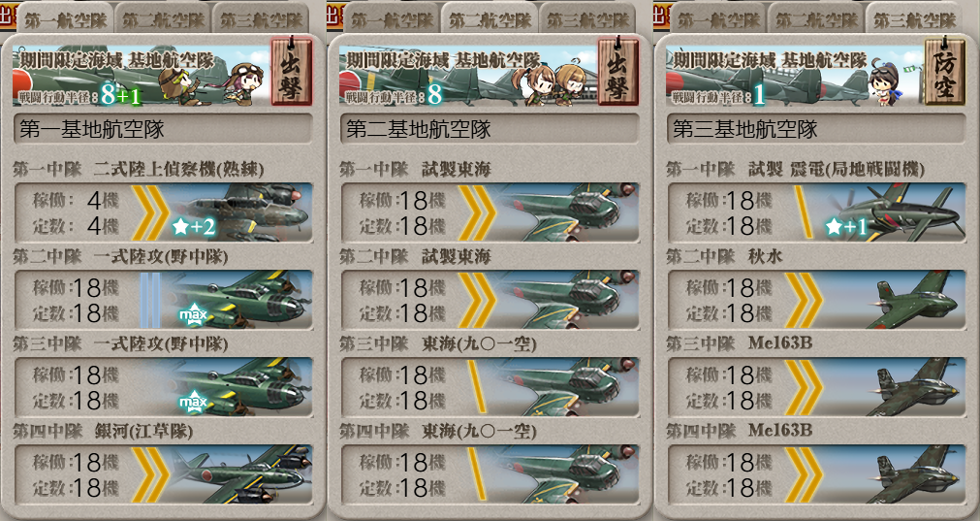This screenshot has height=521, width=980.
Task: Toggle the first air base 出撃 mode sign
Action: click(291, 71)
